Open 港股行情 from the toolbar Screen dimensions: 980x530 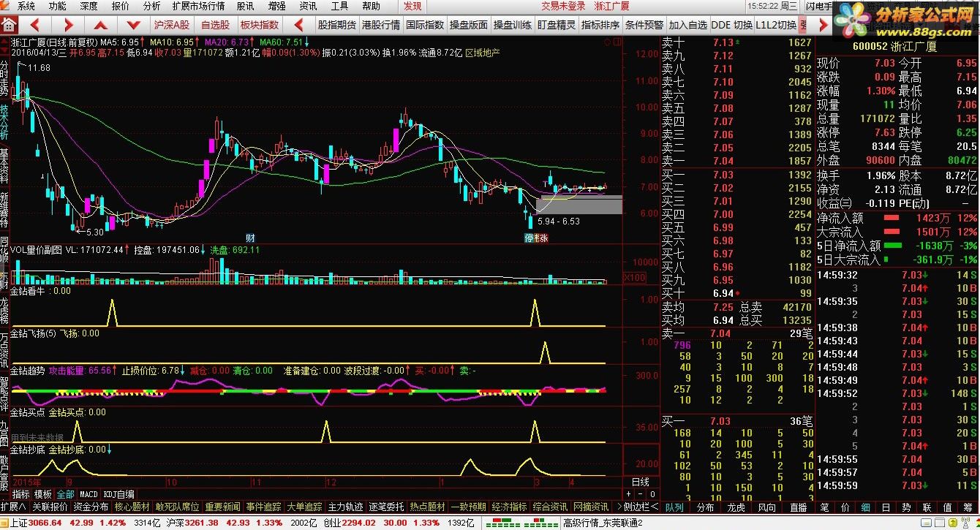pos(381,25)
